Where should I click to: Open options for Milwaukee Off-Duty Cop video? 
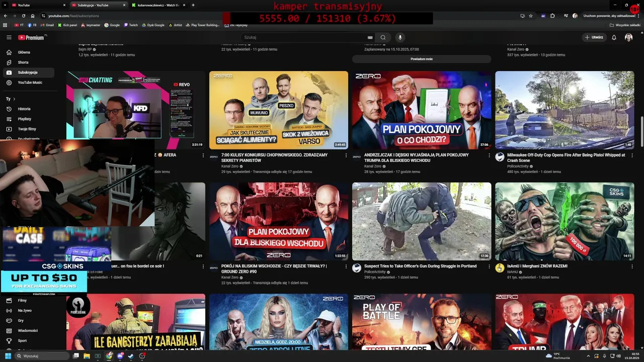[x=632, y=155]
